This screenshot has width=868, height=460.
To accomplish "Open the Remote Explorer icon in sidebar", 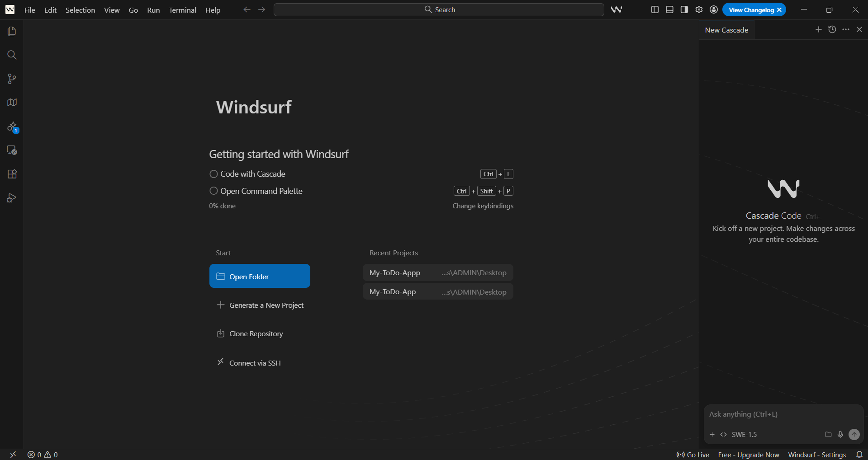I will coord(12,150).
